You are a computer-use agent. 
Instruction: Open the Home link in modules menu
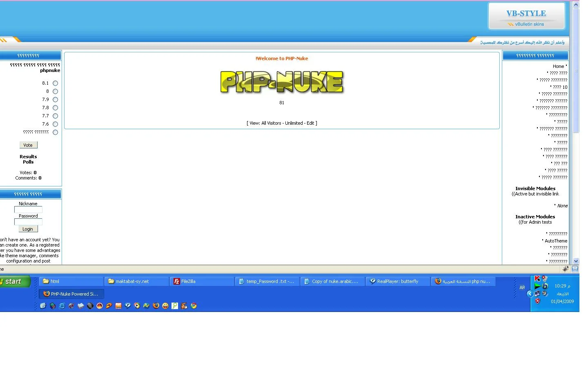[x=558, y=66]
